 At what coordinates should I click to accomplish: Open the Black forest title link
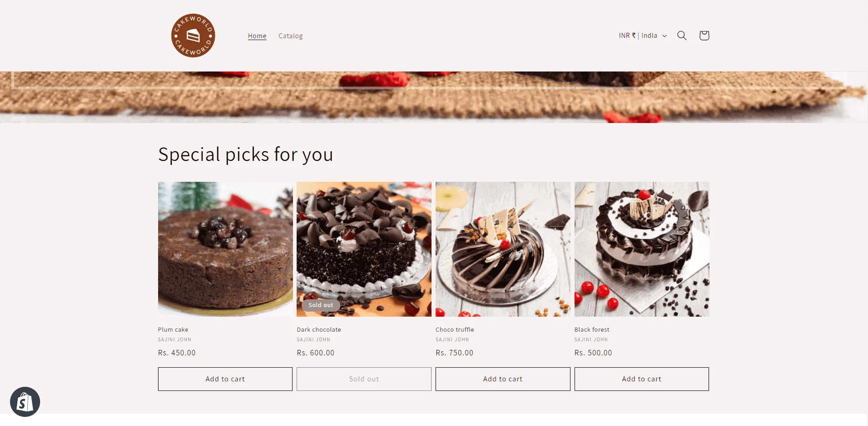(x=592, y=329)
